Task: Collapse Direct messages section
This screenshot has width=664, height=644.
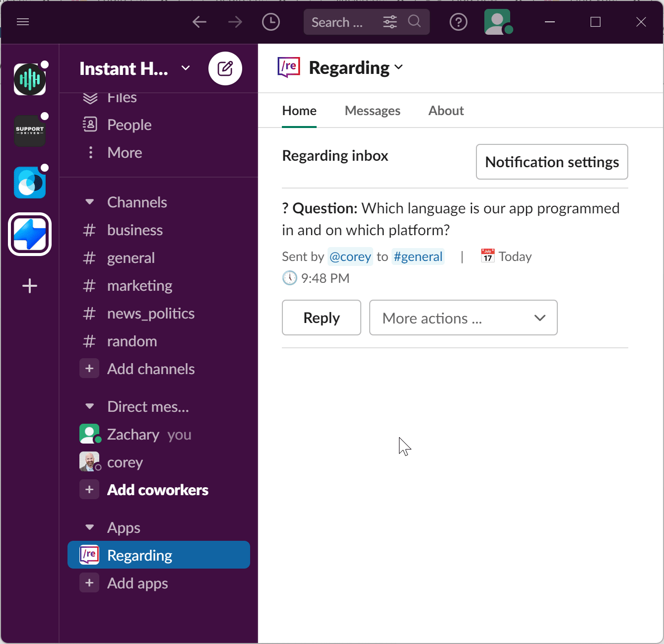Action: tap(90, 406)
